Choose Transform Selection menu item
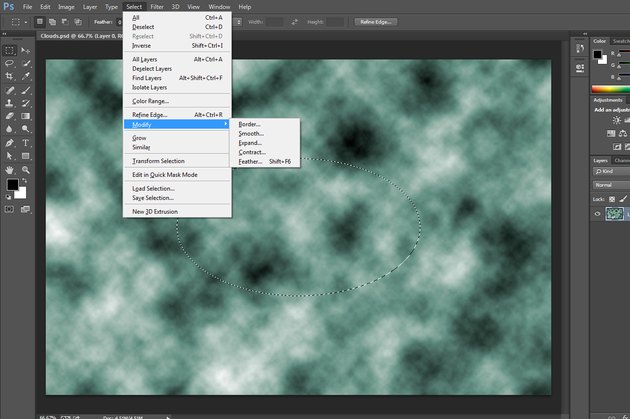Image resolution: width=630 pixels, height=419 pixels. tap(177, 161)
